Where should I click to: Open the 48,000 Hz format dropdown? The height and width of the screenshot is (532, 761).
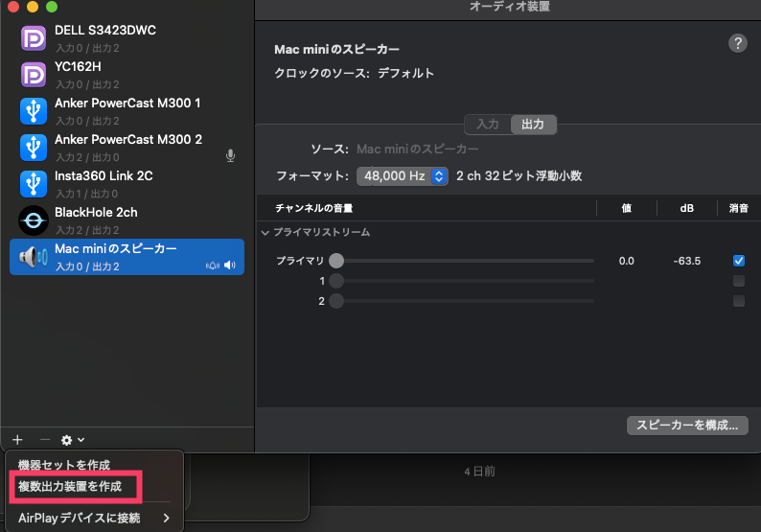coord(402,176)
